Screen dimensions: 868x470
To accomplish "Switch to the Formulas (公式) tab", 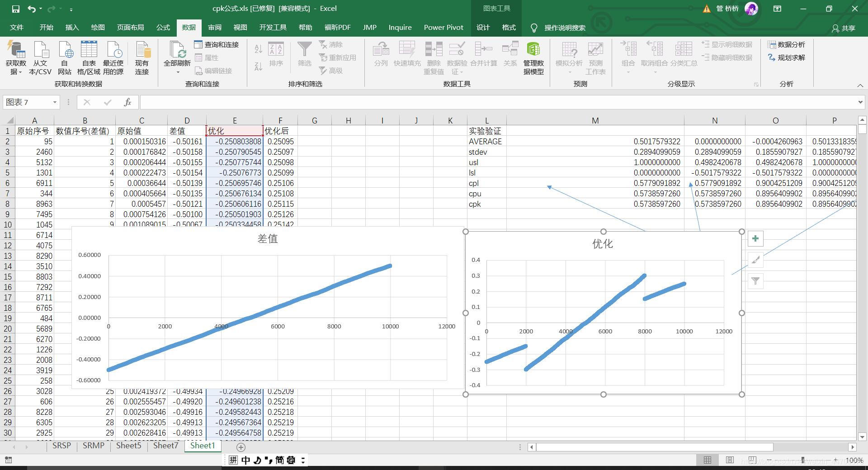I will point(163,28).
